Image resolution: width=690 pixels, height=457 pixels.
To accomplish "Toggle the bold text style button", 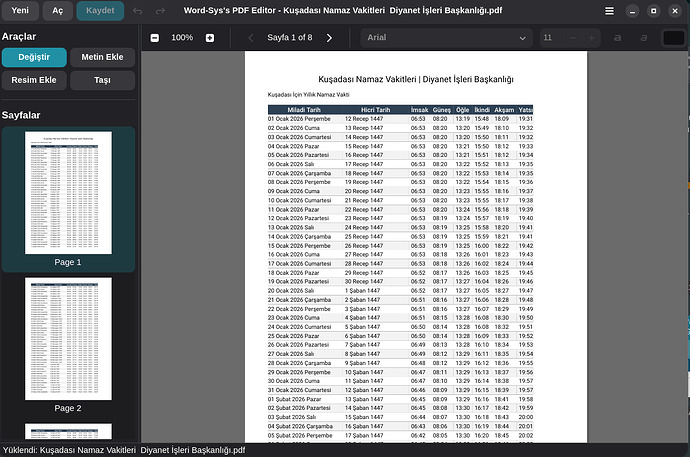I will (x=618, y=38).
